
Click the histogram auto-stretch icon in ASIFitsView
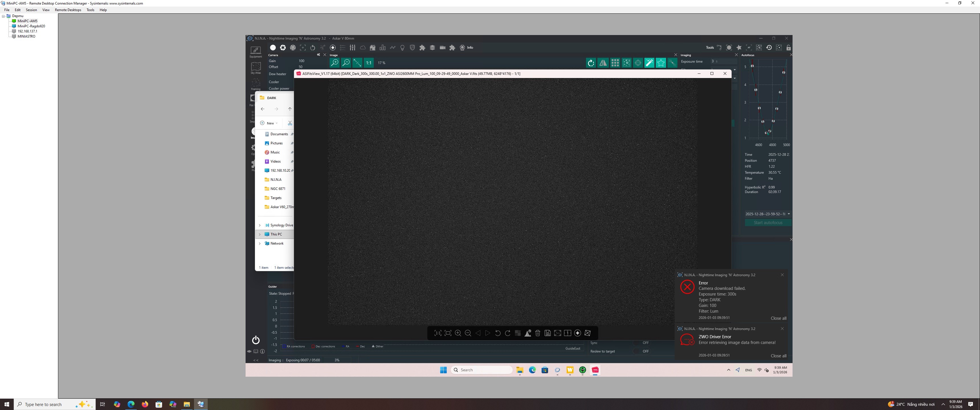pos(528,333)
